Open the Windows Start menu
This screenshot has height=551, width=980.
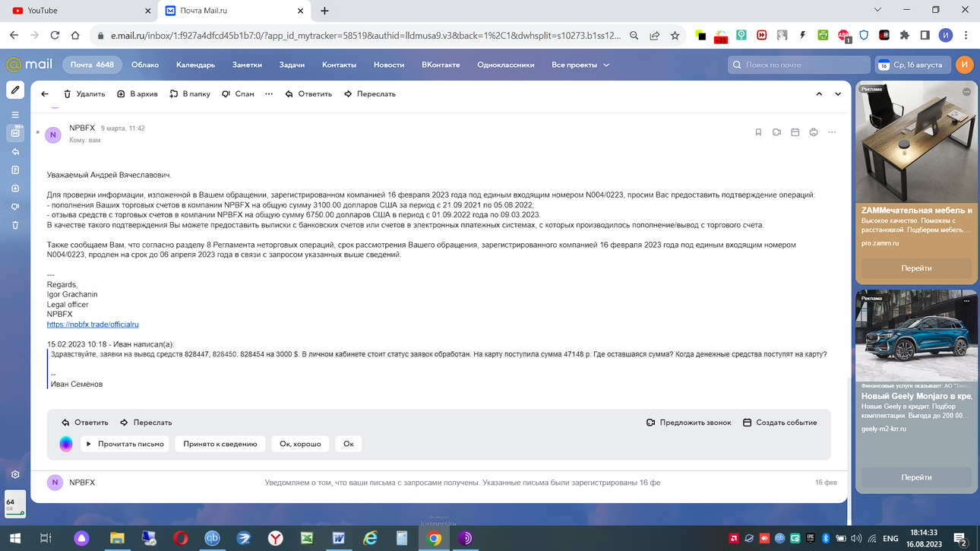click(15, 538)
